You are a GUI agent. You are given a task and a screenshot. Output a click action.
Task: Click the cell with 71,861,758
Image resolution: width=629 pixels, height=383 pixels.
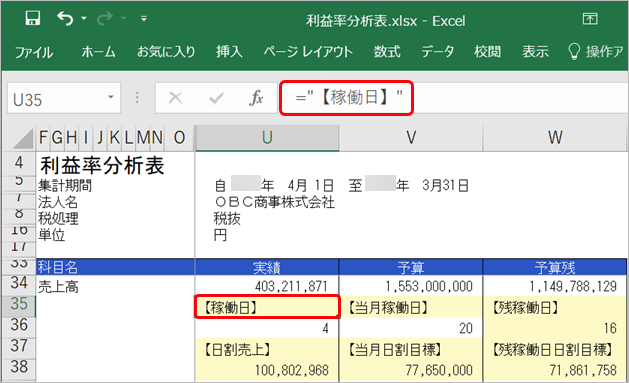coord(555,370)
